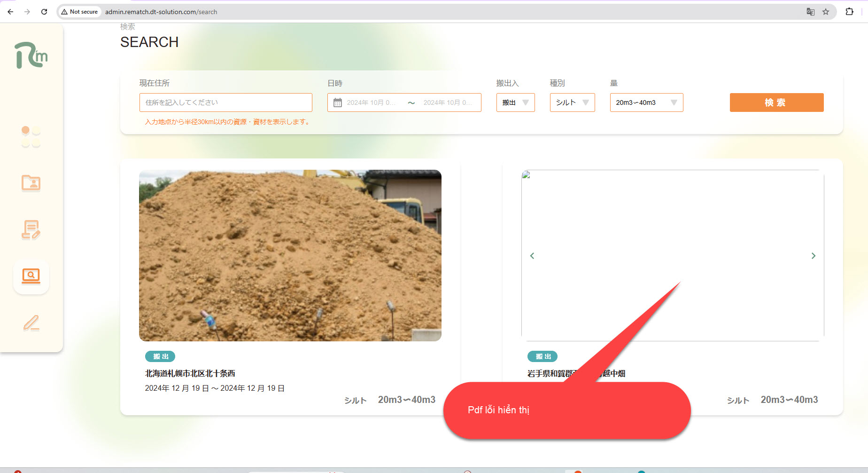The image size is (868, 473).
Task: Click the Rm logo in the sidebar
Action: coord(31,55)
